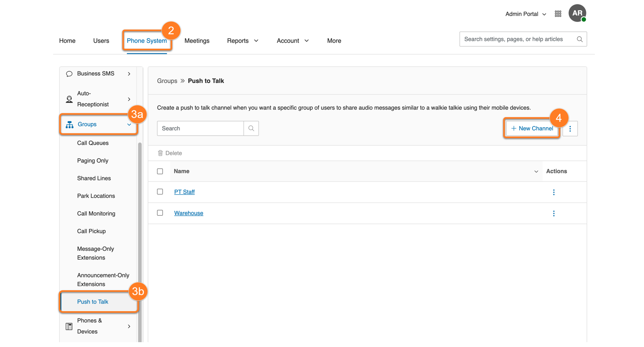The image size is (644, 347).
Task: Click the global search magnifier icon
Action: pos(580,39)
